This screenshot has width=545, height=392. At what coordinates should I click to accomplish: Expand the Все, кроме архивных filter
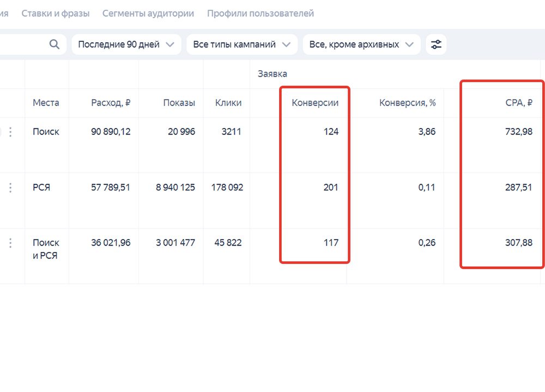click(x=361, y=45)
